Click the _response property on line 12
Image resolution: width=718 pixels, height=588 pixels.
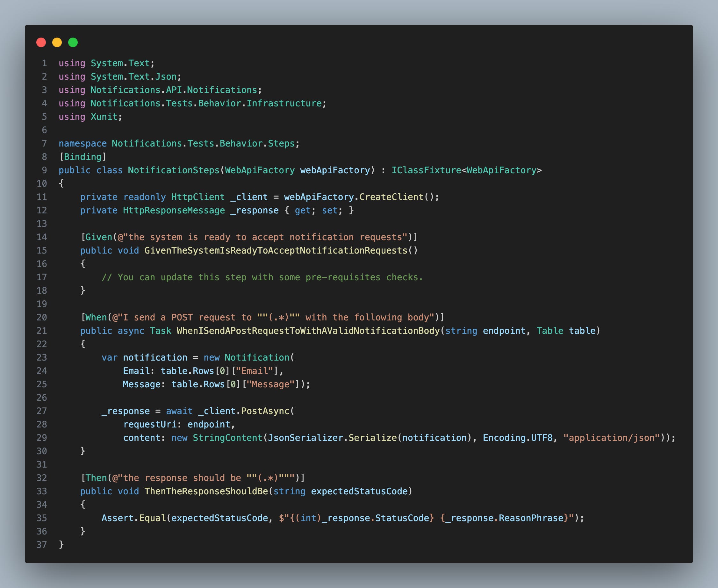point(254,210)
